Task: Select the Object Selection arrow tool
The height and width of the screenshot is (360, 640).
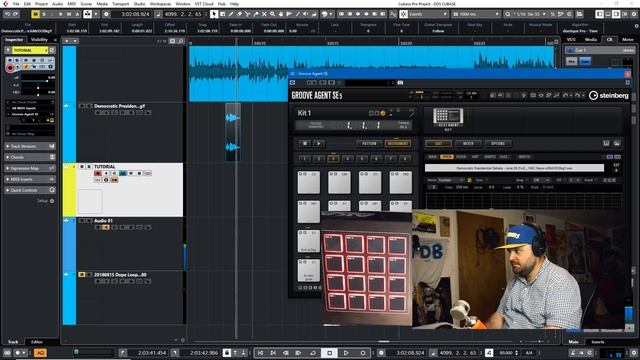Action: coord(214,14)
